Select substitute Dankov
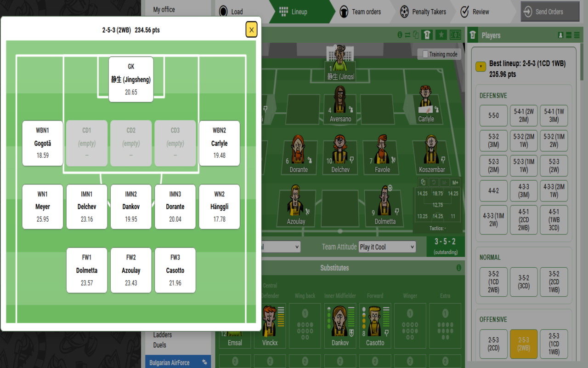Screen dimensions: 588x368 click(340, 325)
